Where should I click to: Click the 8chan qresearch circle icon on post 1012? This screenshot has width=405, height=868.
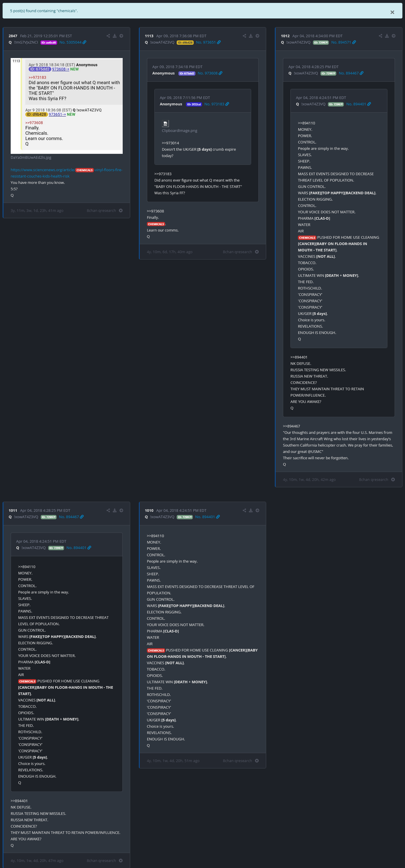(x=393, y=479)
